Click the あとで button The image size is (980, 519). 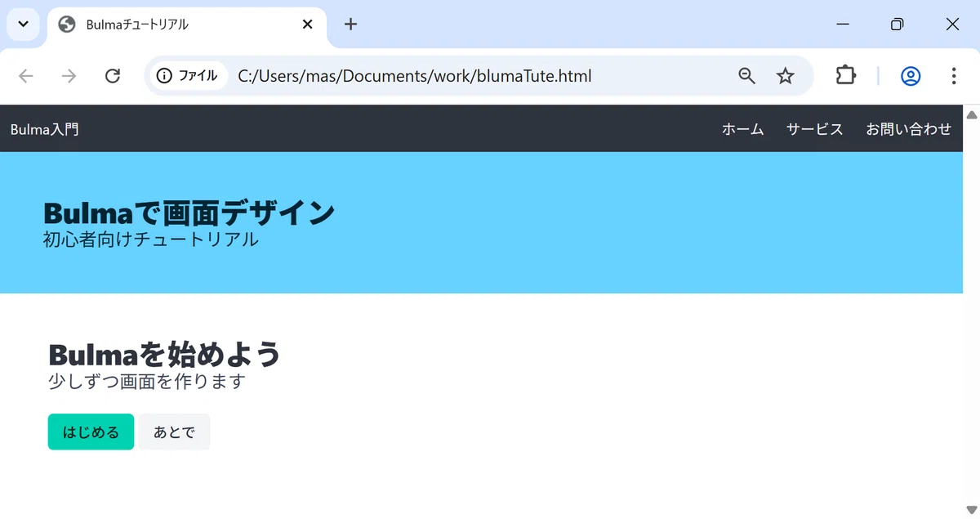pos(174,432)
